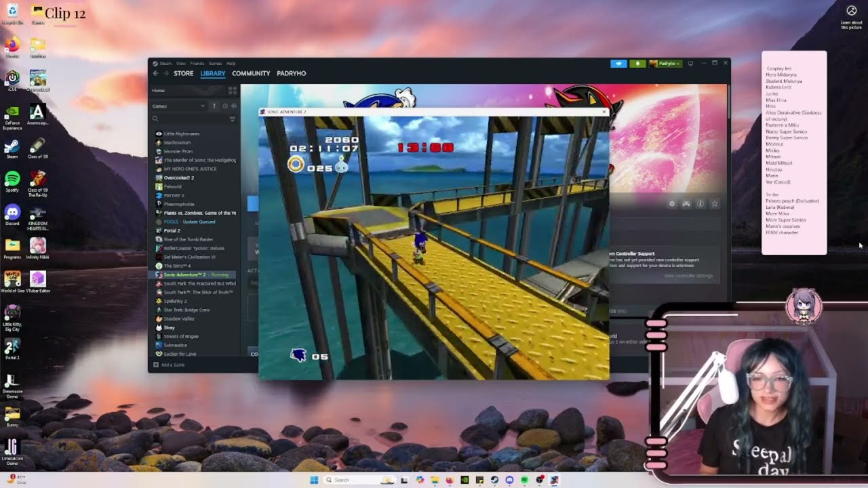Open the PADRYHO profile tab

point(292,73)
